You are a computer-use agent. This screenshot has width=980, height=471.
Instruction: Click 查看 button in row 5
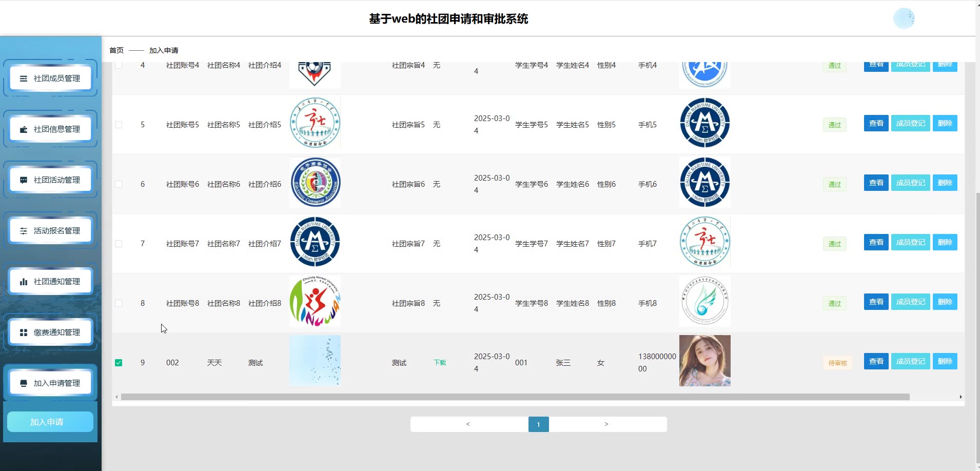point(876,123)
